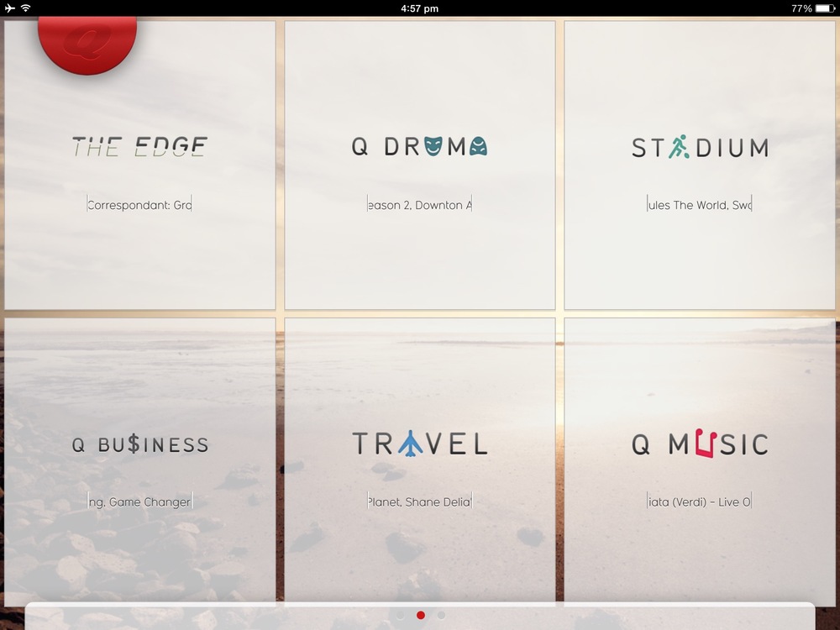
Task: Go to the first page dot
Action: pos(401,615)
